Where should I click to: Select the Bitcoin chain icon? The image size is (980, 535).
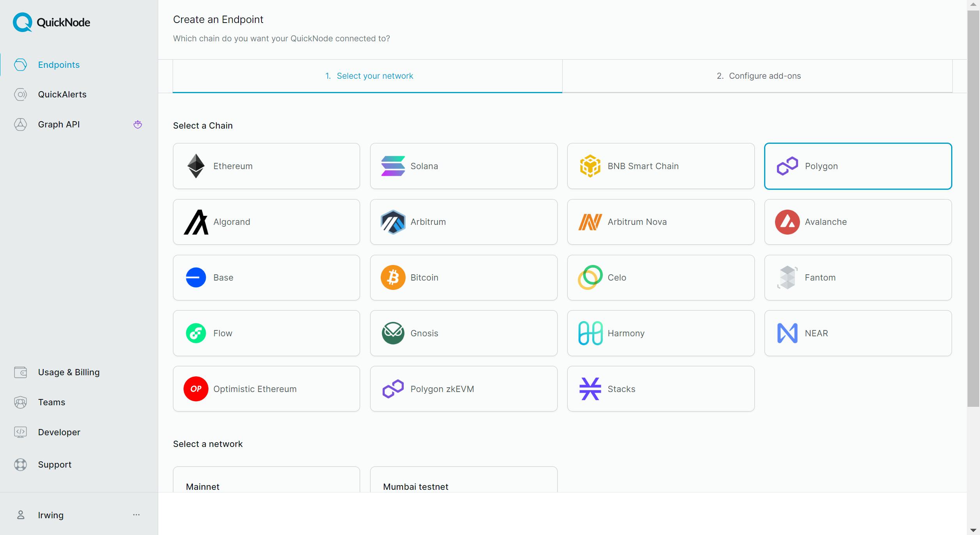[x=392, y=277]
